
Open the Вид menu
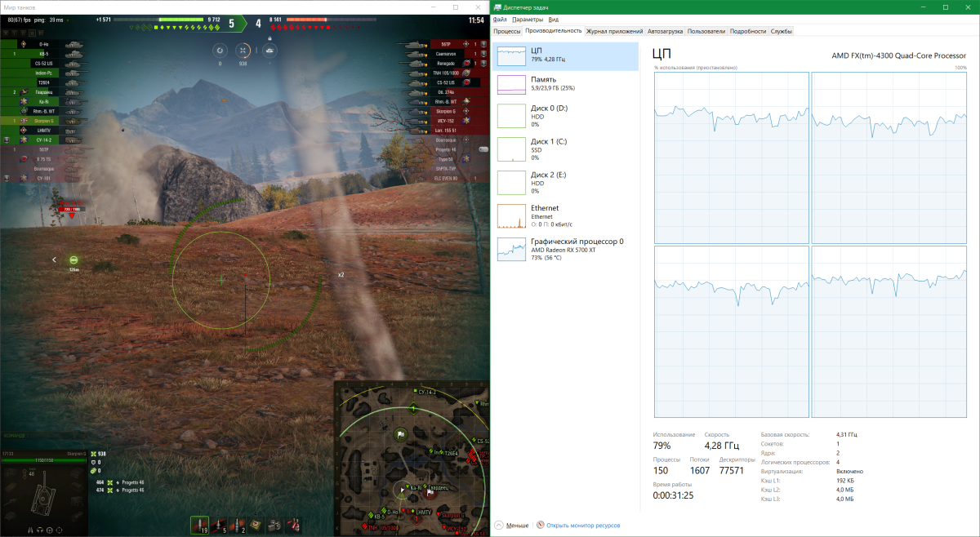coord(554,19)
